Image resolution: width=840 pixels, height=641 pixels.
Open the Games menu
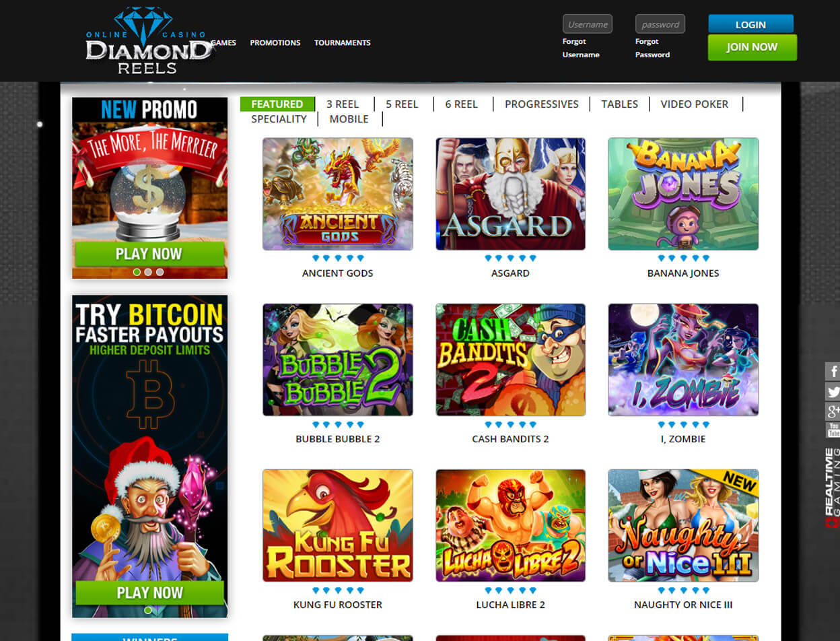(x=223, y=42)
